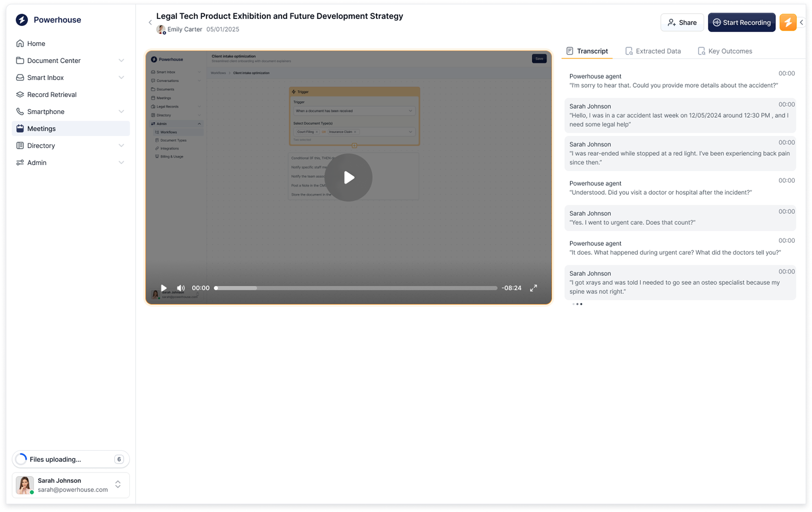
Task: Click the Directory book icon
Action: pyautogui.click(x=20, y=146)
